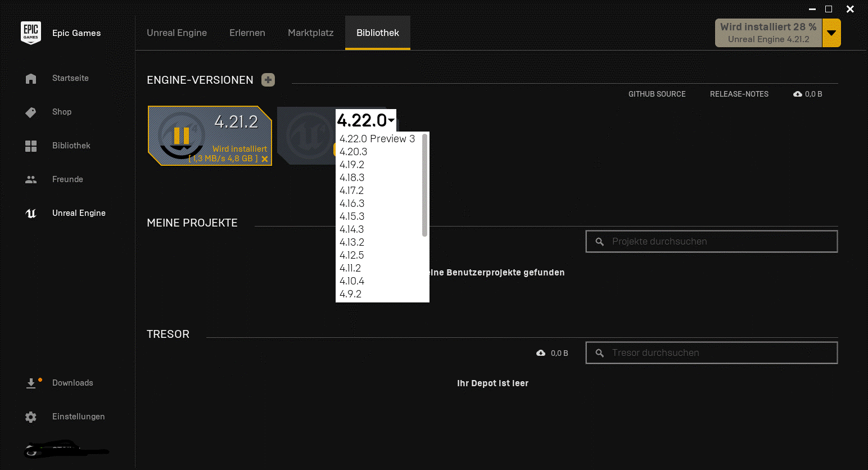This screenshot has width=868, height=470.
Task: Click the Wird installiert label on 4.21.2
Action: click(240, 149)
